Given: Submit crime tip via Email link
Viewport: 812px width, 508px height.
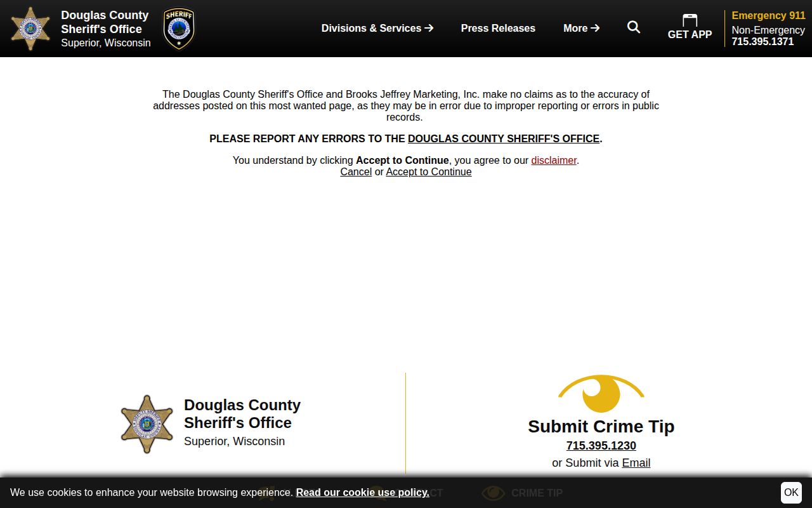Looking at the screenshot, I should [x=636, y=463].
